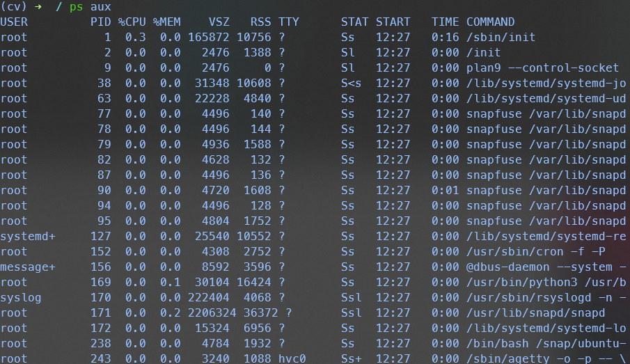Click the %MEM column header

167,22
